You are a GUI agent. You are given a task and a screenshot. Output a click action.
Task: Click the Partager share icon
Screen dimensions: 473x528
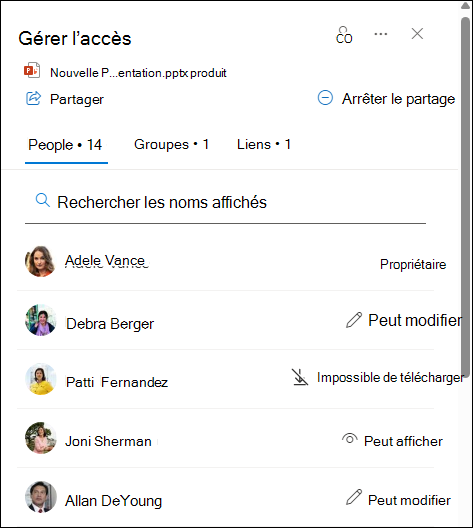33,98
